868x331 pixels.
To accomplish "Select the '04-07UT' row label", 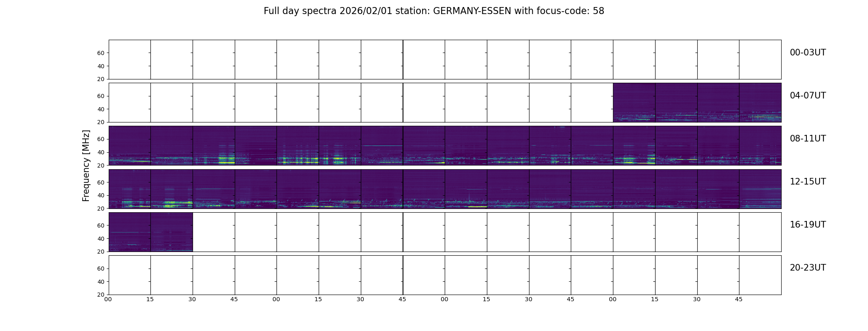I will [808, 96].
